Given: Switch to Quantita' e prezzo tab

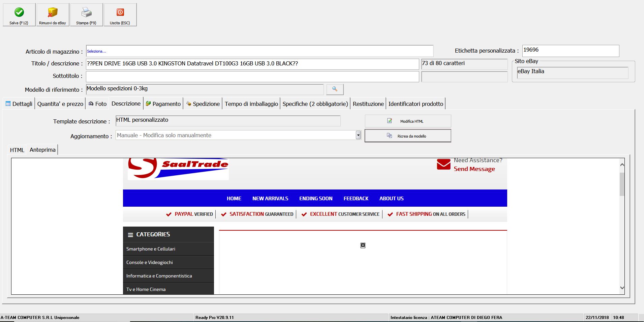Looking at the screenshot, I should 60,104.
